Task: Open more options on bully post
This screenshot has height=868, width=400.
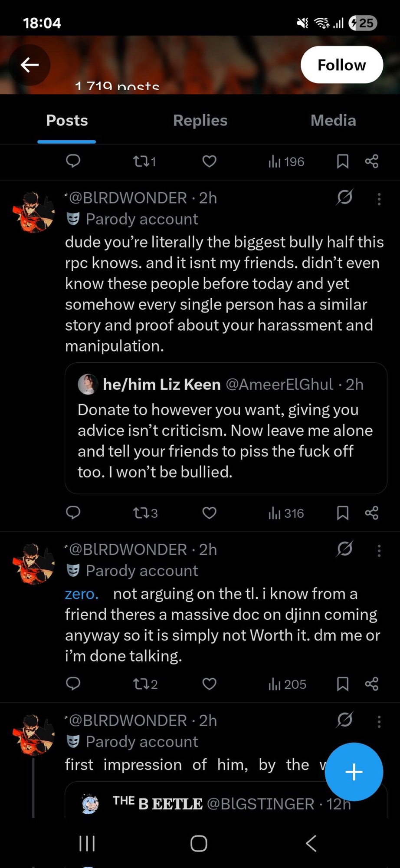Action: point(379,199)
